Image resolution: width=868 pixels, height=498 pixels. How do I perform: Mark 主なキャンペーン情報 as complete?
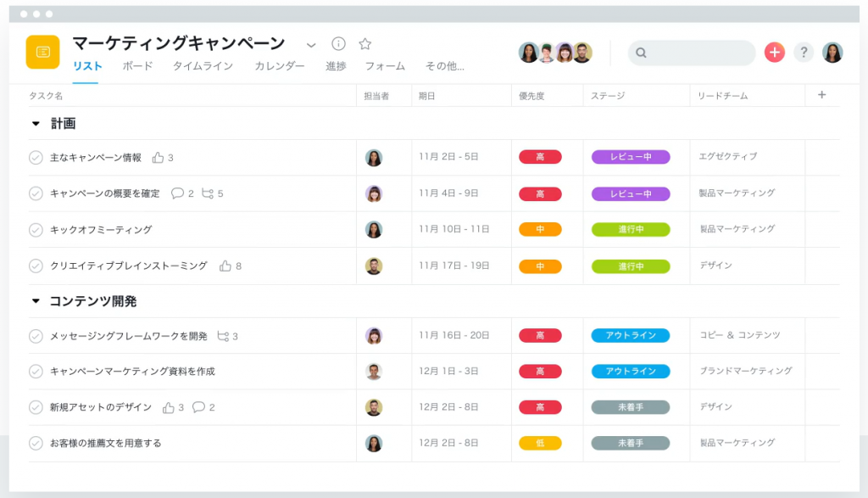[x=36, y=158]
